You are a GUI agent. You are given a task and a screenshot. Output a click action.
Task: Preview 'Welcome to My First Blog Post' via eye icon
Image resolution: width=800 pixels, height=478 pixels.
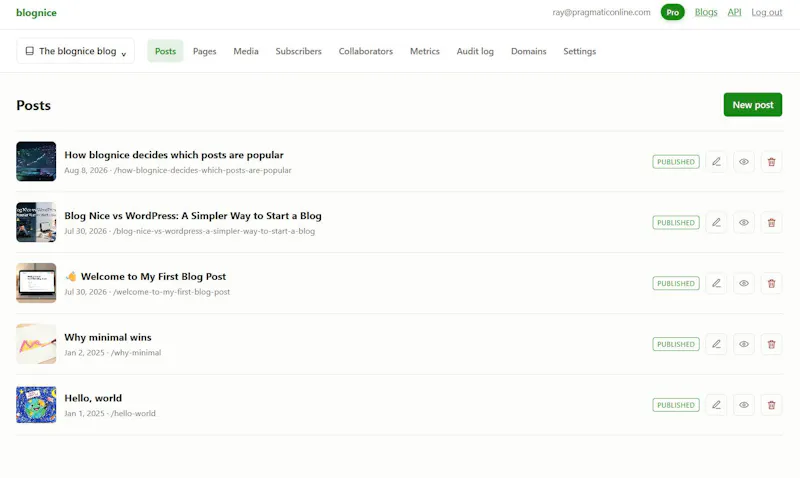[744, 283]
